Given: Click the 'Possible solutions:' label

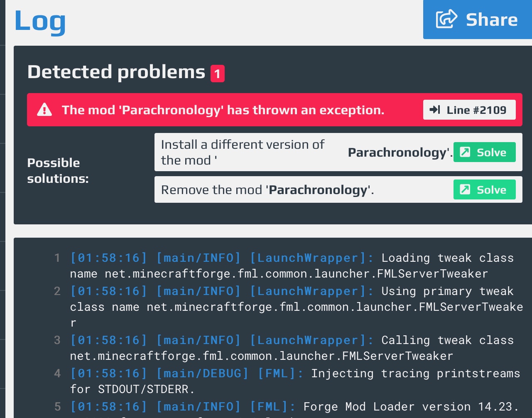Looking at the screenshot, I should click(58, 170).
